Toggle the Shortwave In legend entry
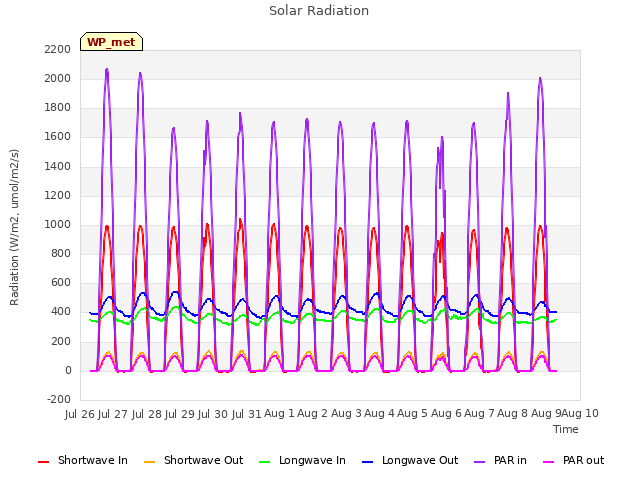The image size is (640, 480). (83, 460)
